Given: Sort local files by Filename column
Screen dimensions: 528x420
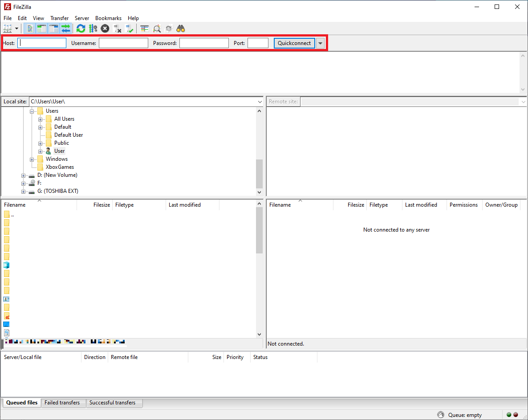Looking at the screenshot, I should [x=39, y=205].
